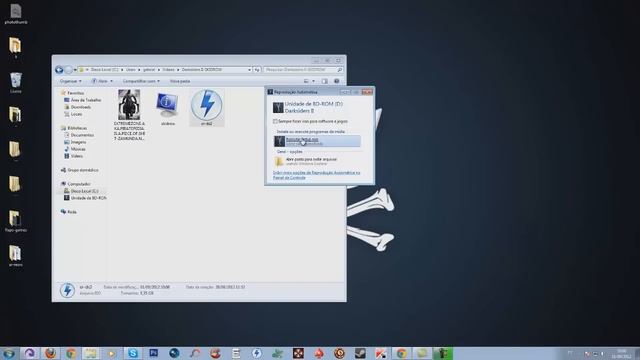Viewport: 640px width, 360px height.
Task: Open the Steam icon in the taskbar
Action: (360, 353)
